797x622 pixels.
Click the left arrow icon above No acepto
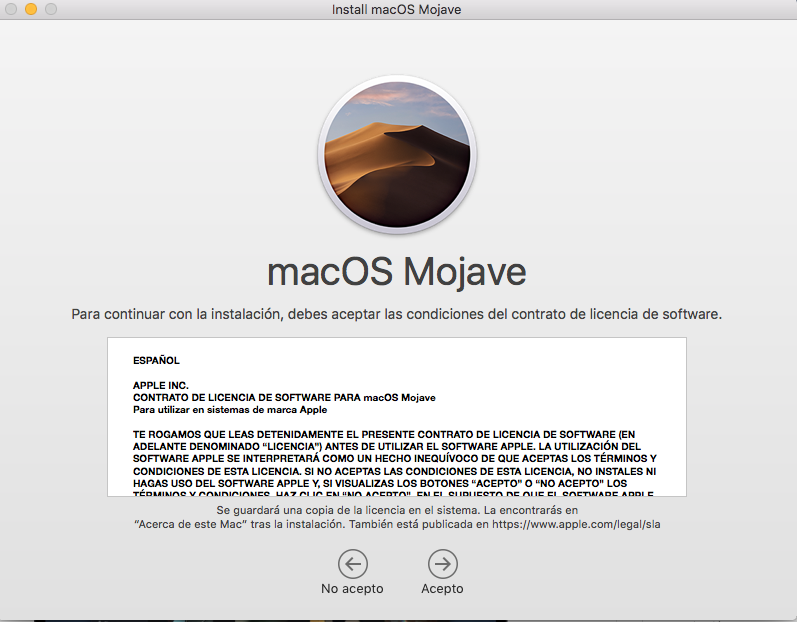point(353,564)
